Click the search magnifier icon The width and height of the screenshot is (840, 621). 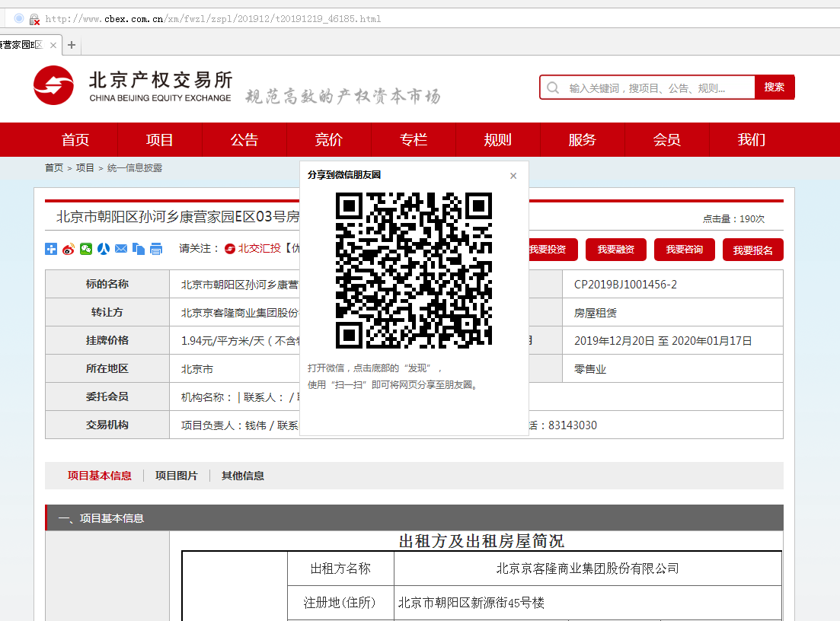[554, 88]
